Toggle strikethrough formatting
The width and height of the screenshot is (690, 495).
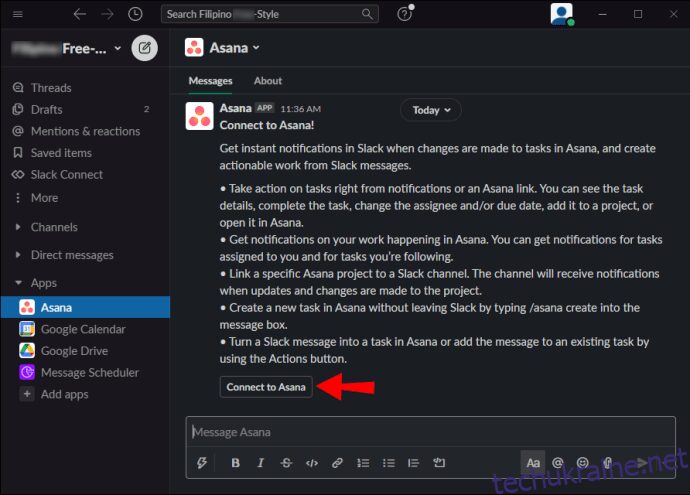click(286, 463)
